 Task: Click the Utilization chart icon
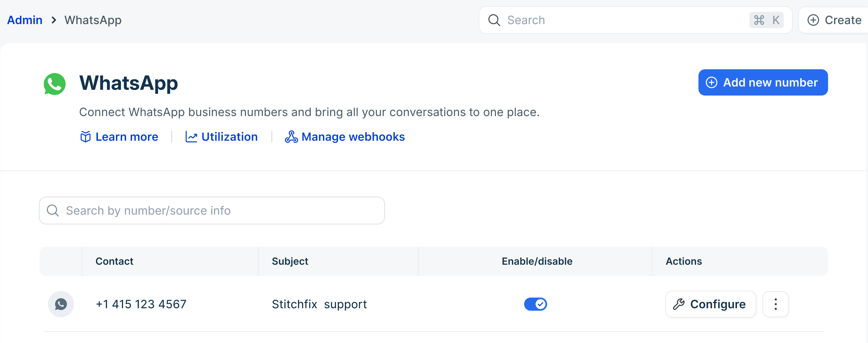[x=191, y=137]
